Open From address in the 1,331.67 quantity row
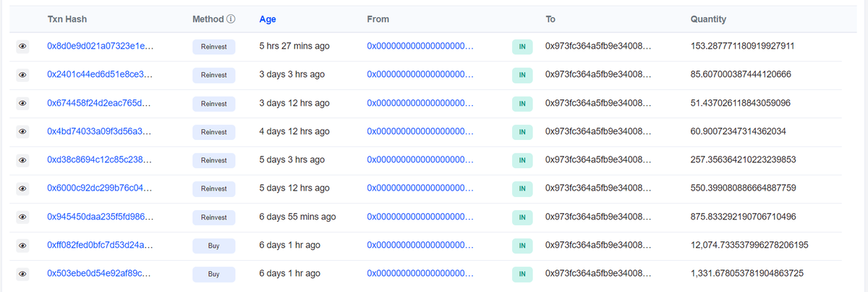 pyautogui.click(x=420, y=274)
